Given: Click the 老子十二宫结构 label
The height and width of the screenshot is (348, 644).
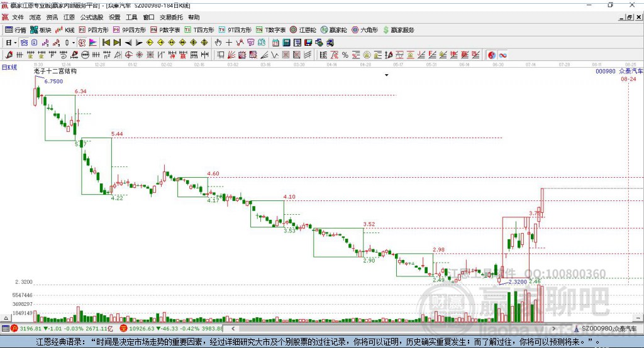Looking at the screenshot, I should click(55, 71).
